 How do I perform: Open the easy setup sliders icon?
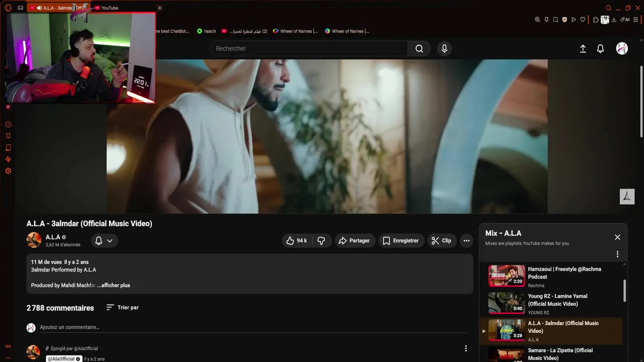coord(636,20)
